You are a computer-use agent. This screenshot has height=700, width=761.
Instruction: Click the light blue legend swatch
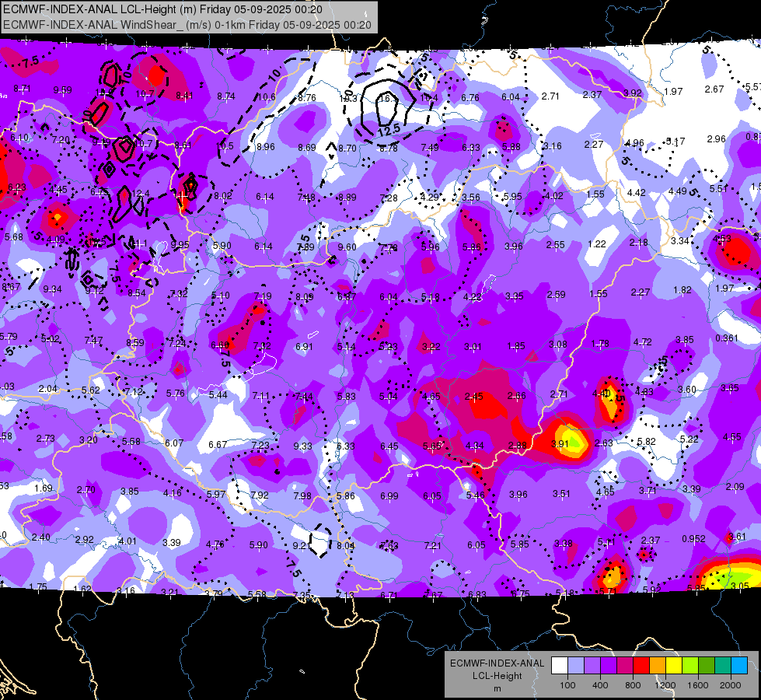click(x=576, y=666)
